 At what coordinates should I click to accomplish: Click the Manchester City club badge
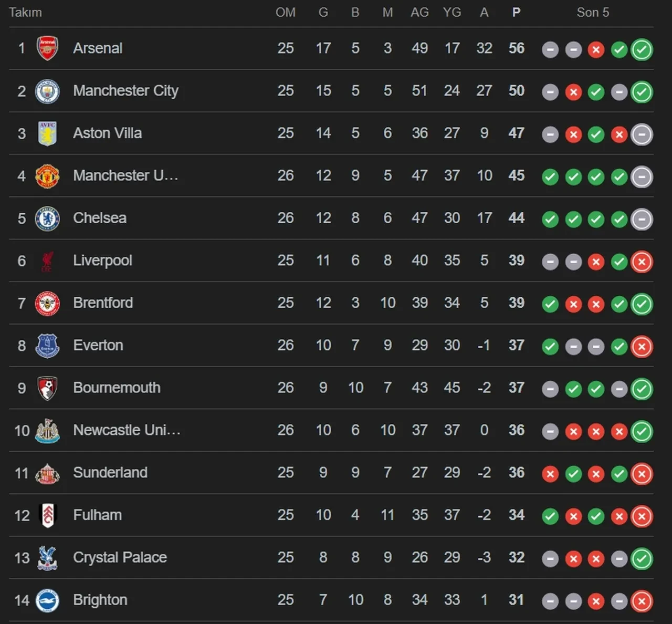pos(47,91)
